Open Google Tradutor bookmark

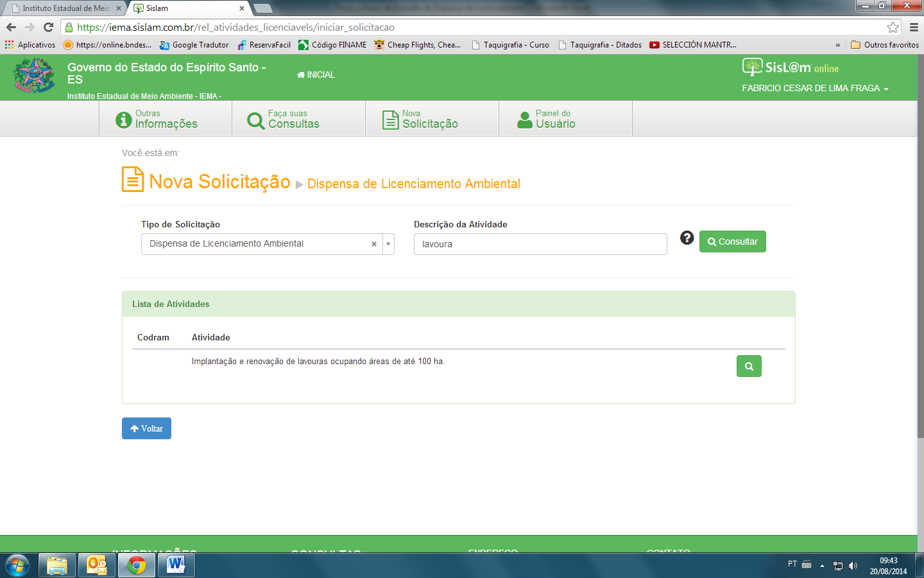coord(194,45)
